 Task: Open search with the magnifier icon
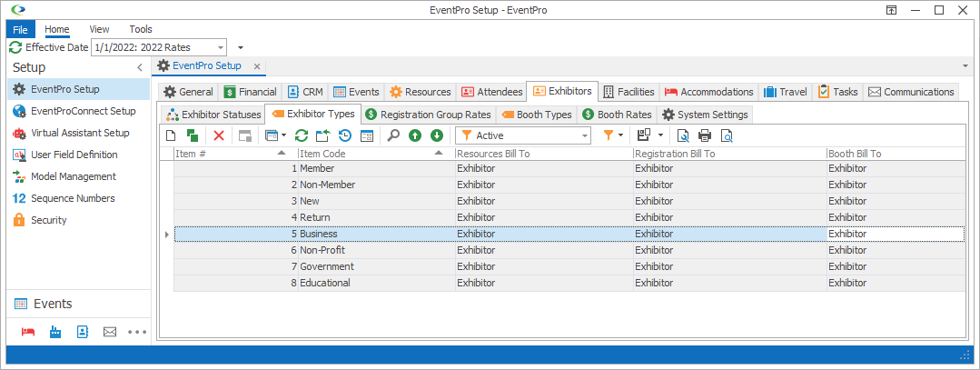coord(393,135)
